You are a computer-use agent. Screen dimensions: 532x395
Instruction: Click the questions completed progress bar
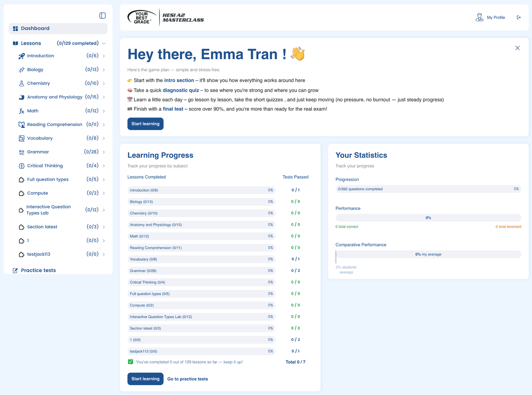coord(428,189)
